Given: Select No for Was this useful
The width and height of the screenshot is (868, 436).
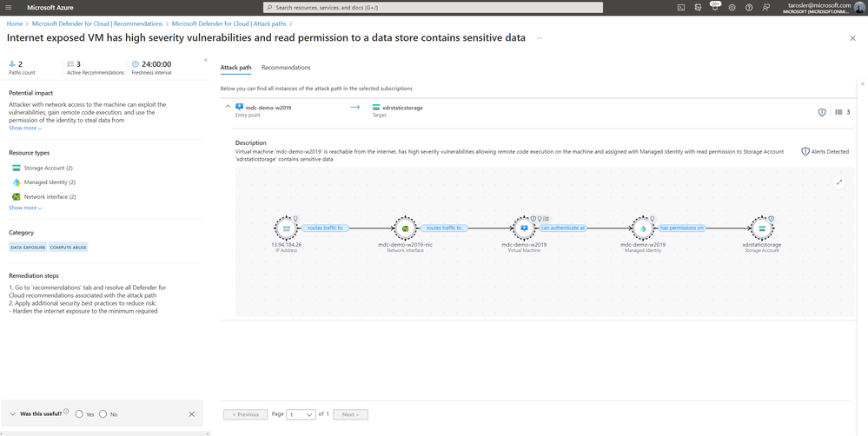Looking at the screenshot, I should pyautogui.click(x=103, y=414).
